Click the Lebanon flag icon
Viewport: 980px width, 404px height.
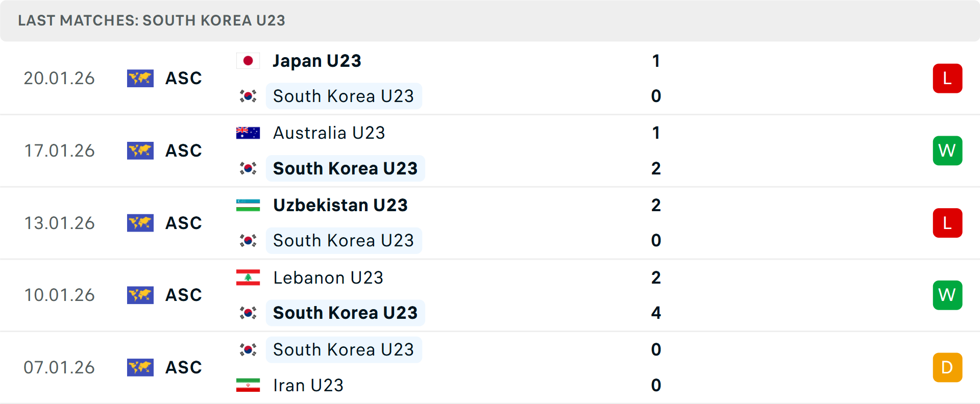pos(248,277)
